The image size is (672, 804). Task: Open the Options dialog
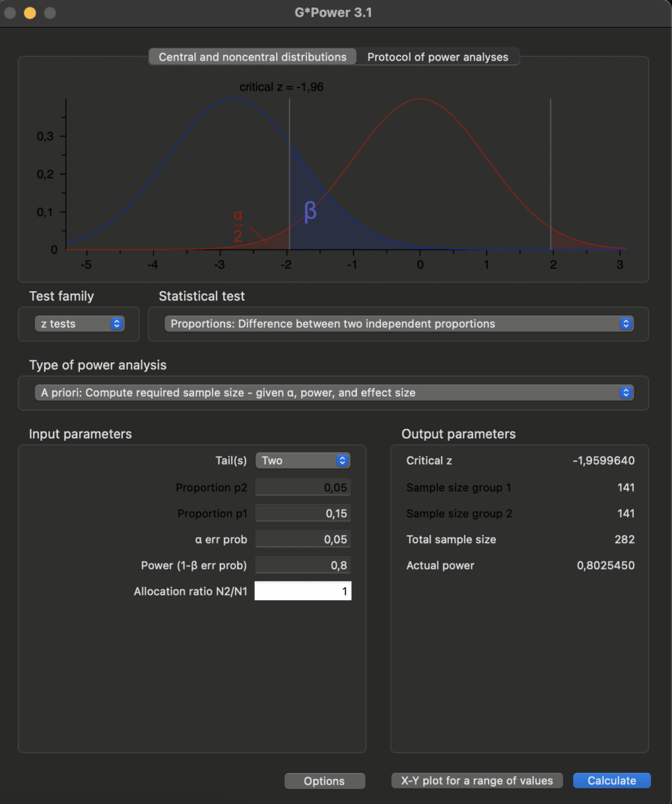pyautogui.click(x=325, y=781)
